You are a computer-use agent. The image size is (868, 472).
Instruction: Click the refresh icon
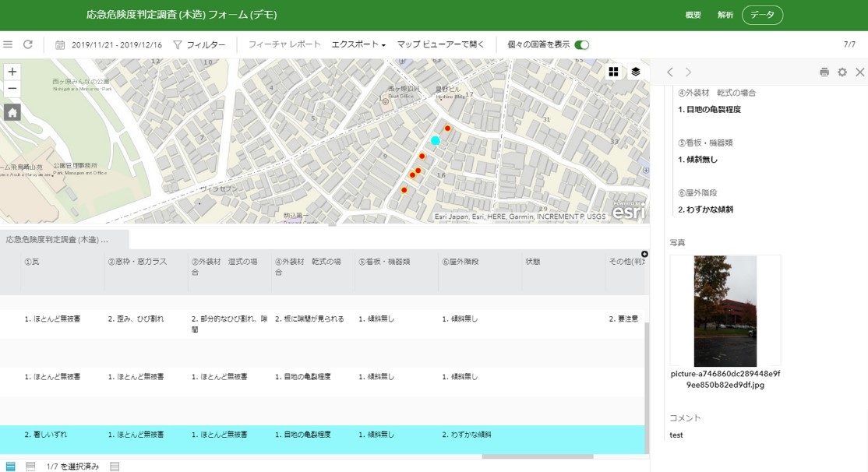click(x=28, y=44)
